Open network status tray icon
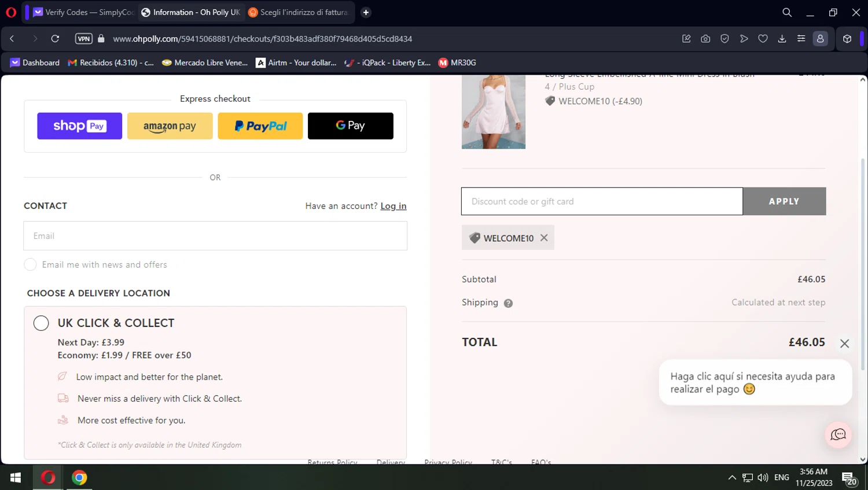The image size is (868, 490). click(748, 477)
